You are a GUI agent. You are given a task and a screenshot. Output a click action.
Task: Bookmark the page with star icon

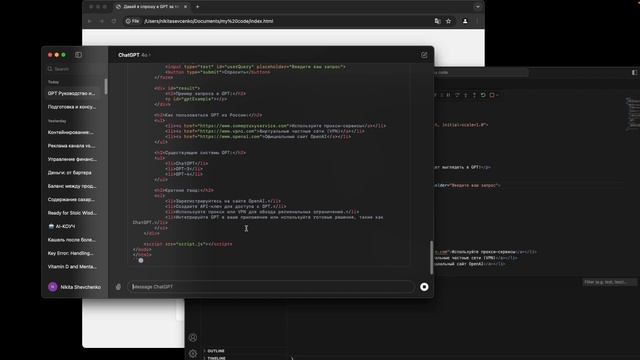[449, 21]
